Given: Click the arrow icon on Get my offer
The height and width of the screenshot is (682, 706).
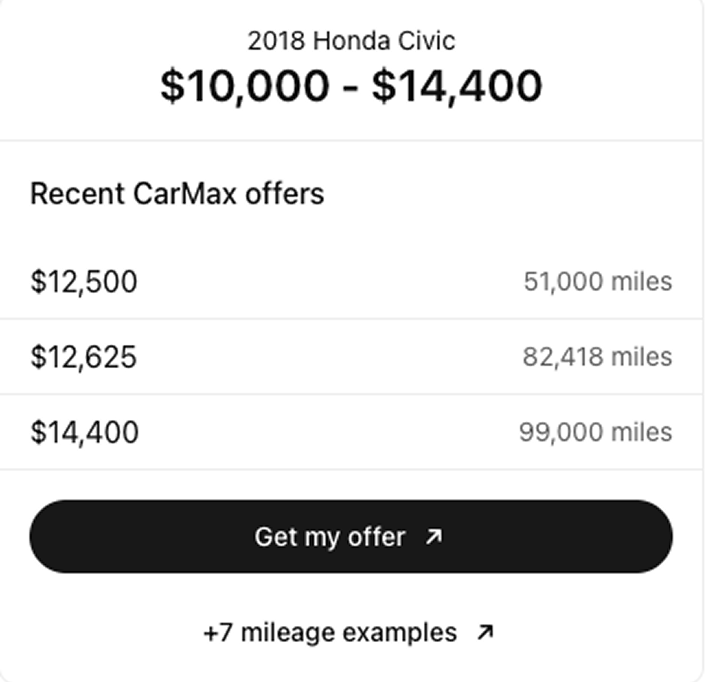Looking at the screenshot, I should (x=433, y=537).
